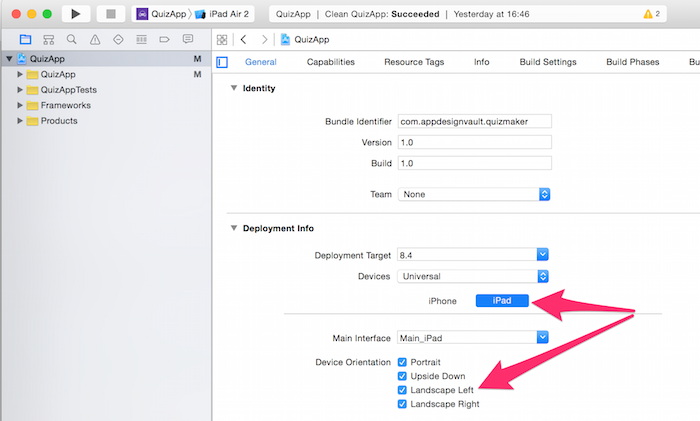Screen dimensions: 700x421
Task: Open the warnings indicator showing 2 issues
Action: tap(651, 14)
